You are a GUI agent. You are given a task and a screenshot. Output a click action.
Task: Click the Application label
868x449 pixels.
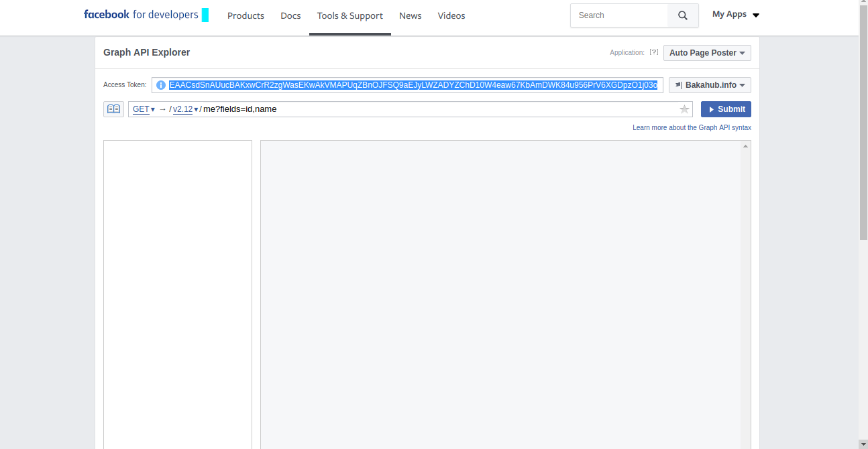[627, 52]
